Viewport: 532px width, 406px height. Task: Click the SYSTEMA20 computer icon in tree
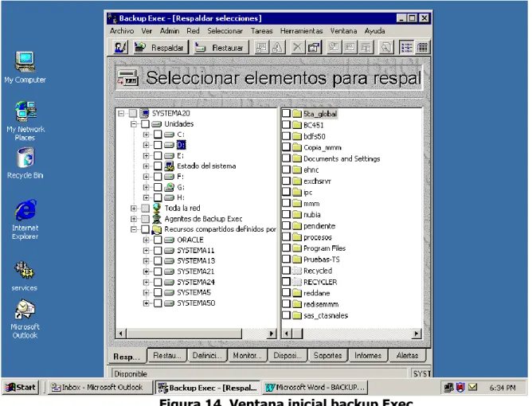click(x=145, y=113)
